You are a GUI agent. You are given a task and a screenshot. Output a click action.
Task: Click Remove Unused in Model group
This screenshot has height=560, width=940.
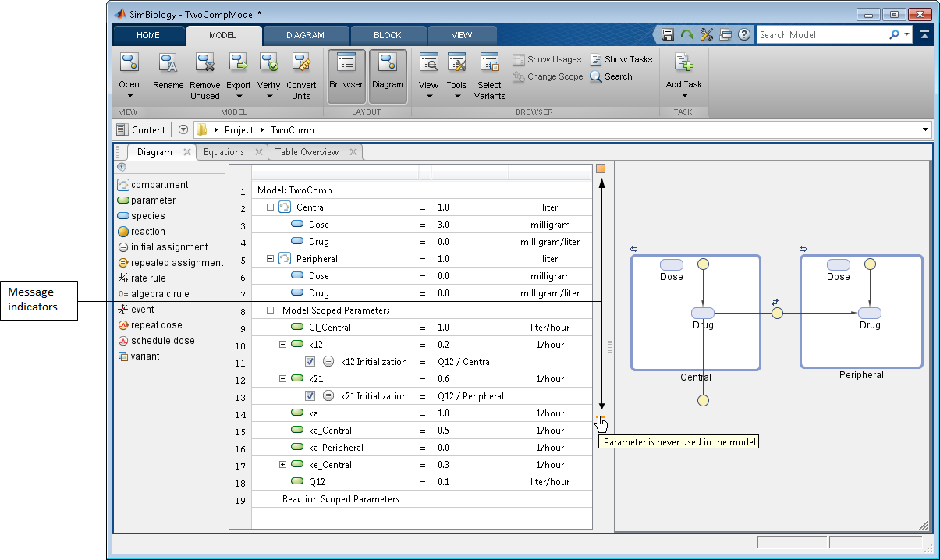click(x=205, y=63)
